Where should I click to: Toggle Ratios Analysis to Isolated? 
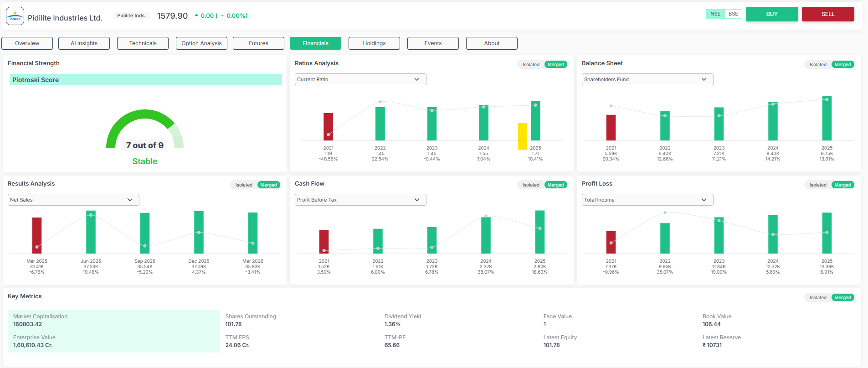pyautogui.click(x=531, y=65)
